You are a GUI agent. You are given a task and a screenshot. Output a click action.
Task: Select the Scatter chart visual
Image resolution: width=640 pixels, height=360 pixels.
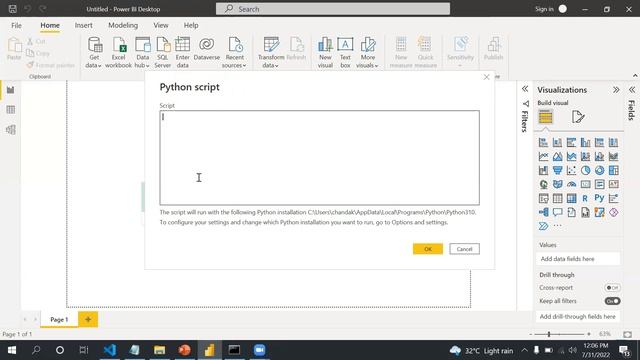click(571, 170)
